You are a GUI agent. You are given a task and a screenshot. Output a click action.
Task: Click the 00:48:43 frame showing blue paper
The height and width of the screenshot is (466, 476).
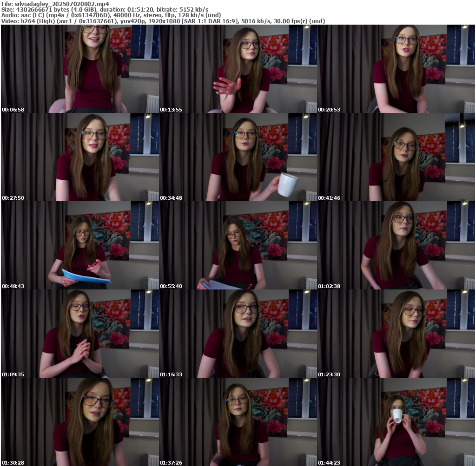[80, 245]
